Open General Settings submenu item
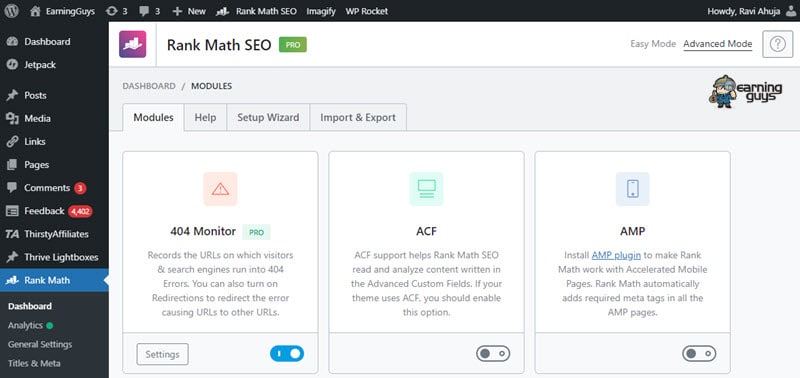The image size is (800, 378). coord(40,344)
